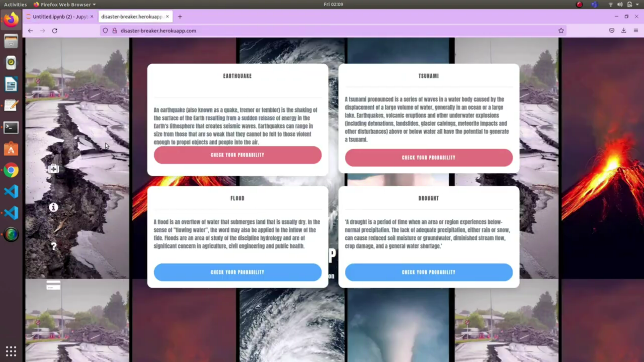
Task: Check Flood probability button
Action: (x=237, y=272)
